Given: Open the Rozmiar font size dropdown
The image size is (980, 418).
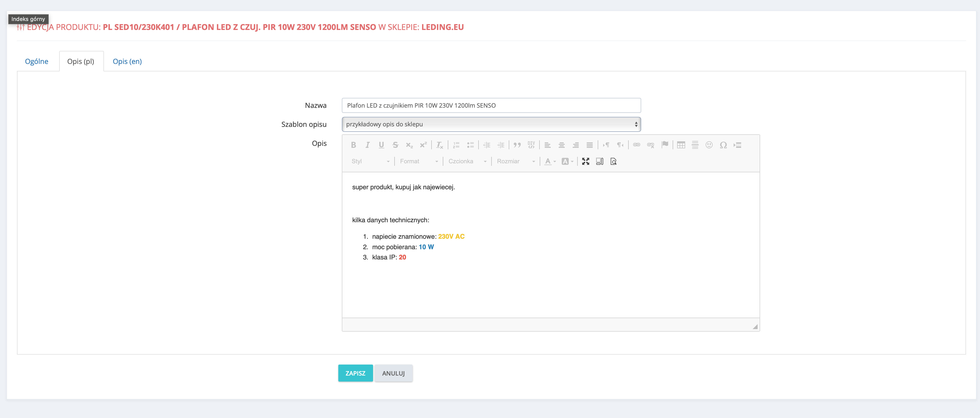Looking at the screenshot, I should [x=515, y=161].
